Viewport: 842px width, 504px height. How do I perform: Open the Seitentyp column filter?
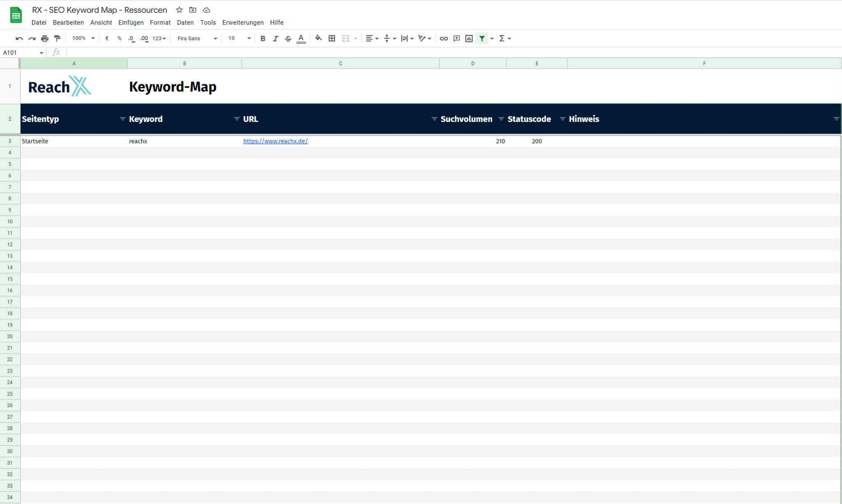click(x=122, y=119)
